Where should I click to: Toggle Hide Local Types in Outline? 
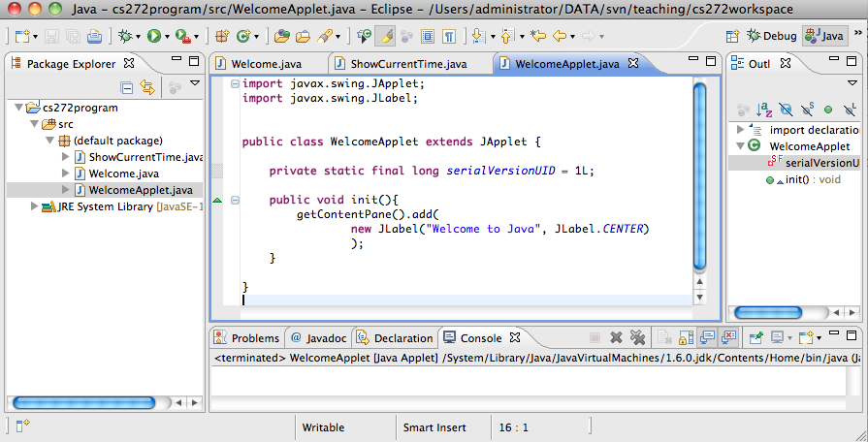[x=850, y=110]
